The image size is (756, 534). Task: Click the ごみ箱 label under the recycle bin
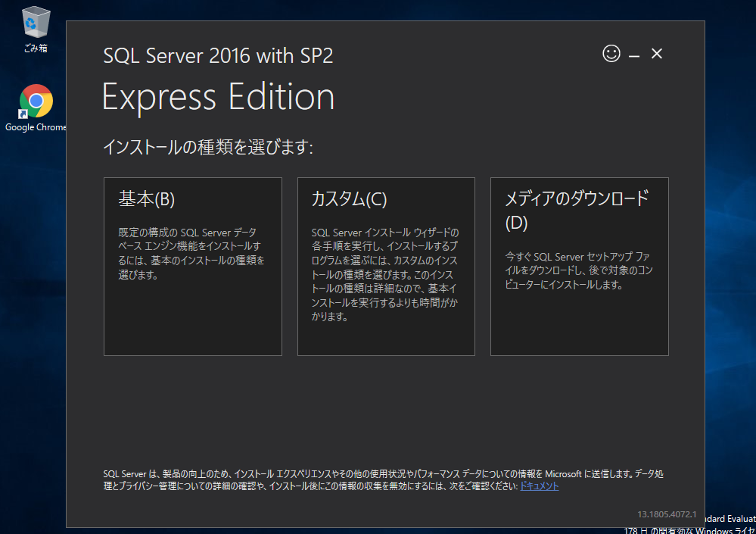36,48
